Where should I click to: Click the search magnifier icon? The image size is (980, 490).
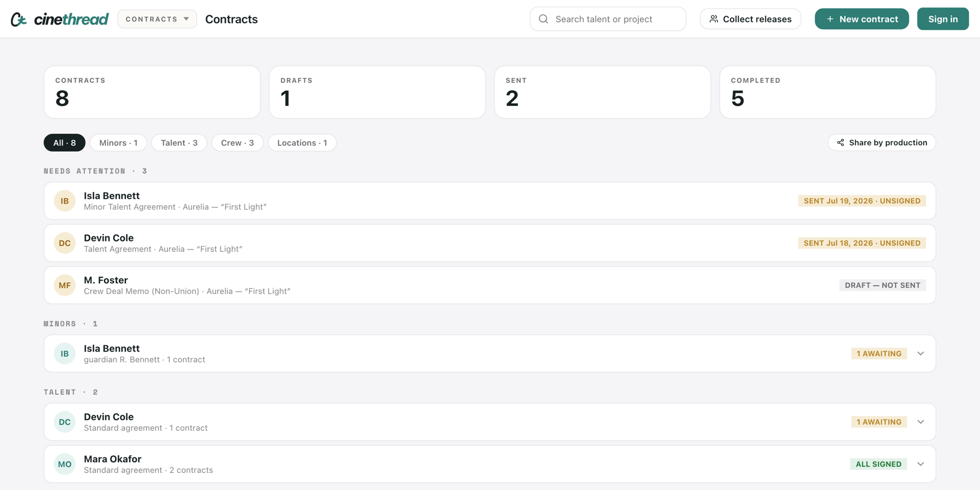click(x=544, y=19)
